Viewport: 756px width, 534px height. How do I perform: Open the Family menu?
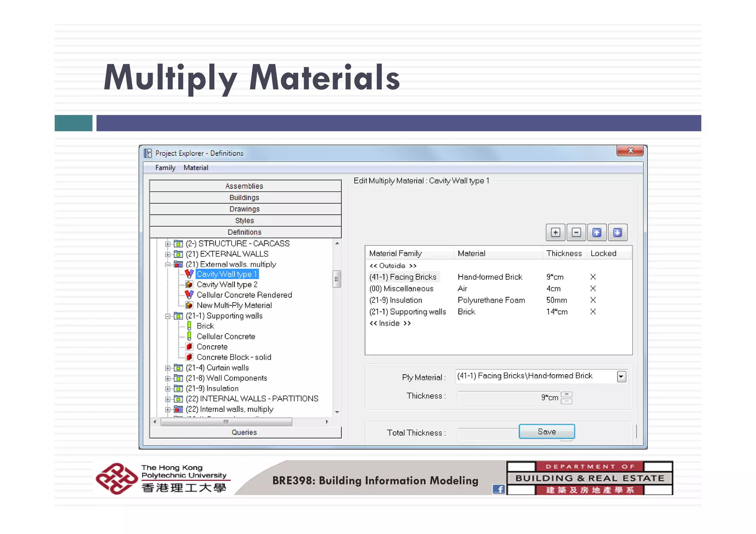pyautogui.click(x=165, y=168)
